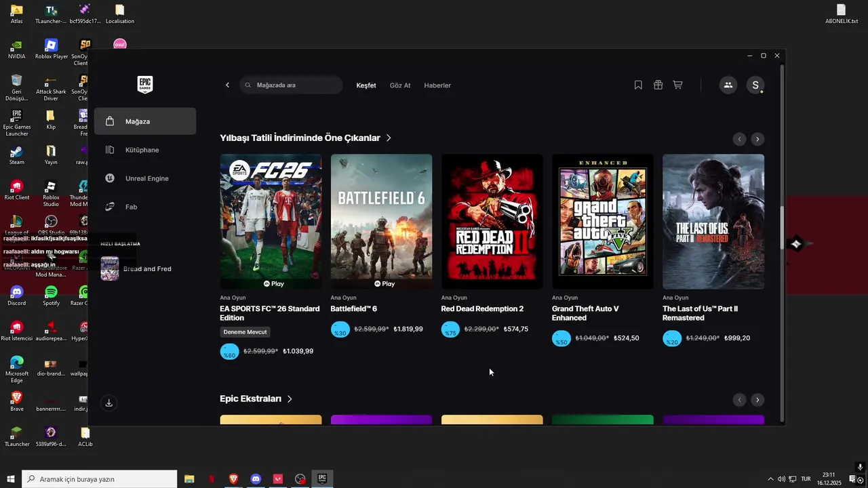868x488 pixels.
Task: Open the friends list icon
Action: pos(728,85)
